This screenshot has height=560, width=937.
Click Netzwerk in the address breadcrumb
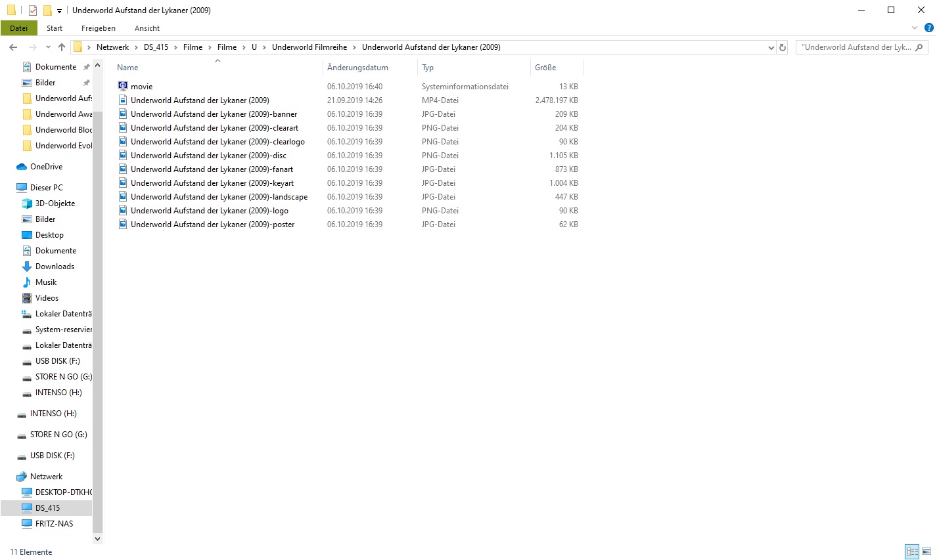coord(112,47)
